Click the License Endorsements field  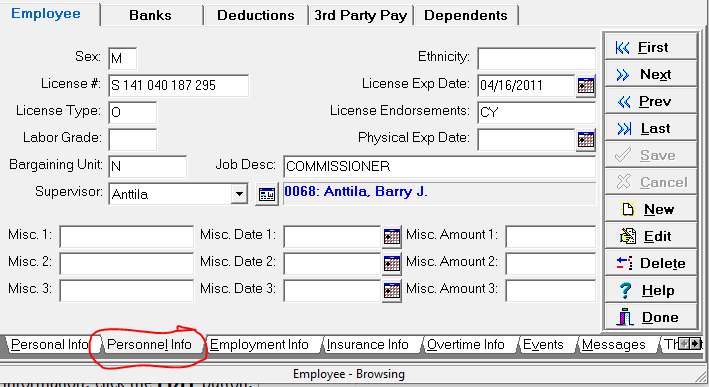537,113
